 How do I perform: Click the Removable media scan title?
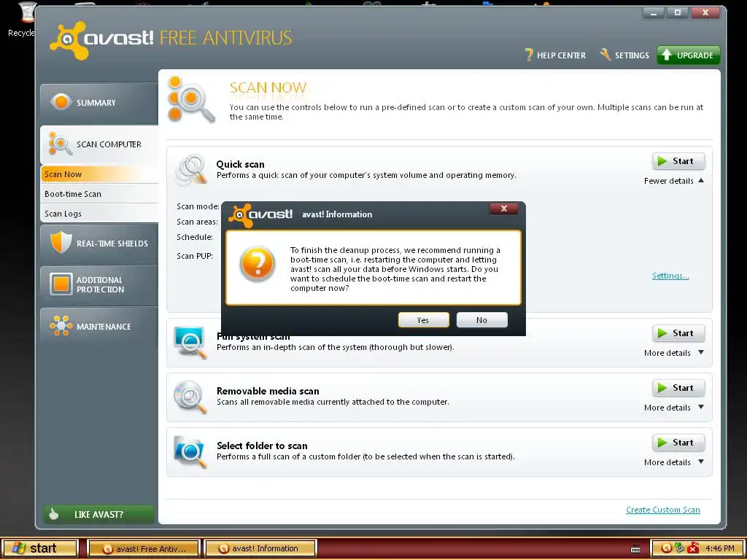click(x=268, y=391)
